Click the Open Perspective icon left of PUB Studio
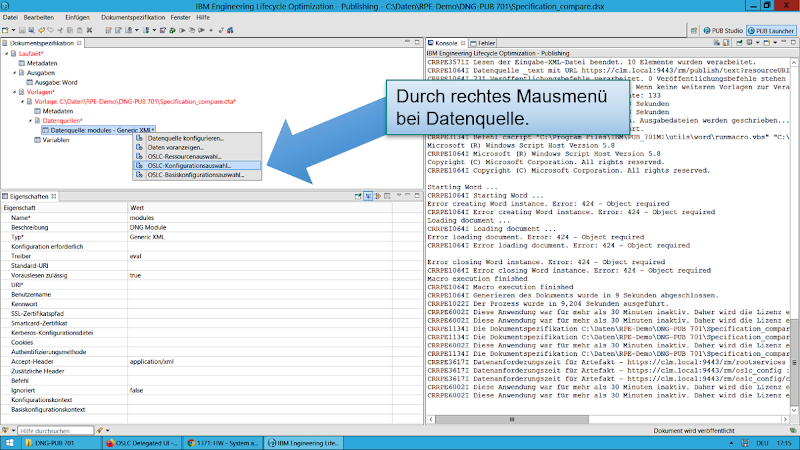Screen dimensions: 800x450 pos(693,31)
